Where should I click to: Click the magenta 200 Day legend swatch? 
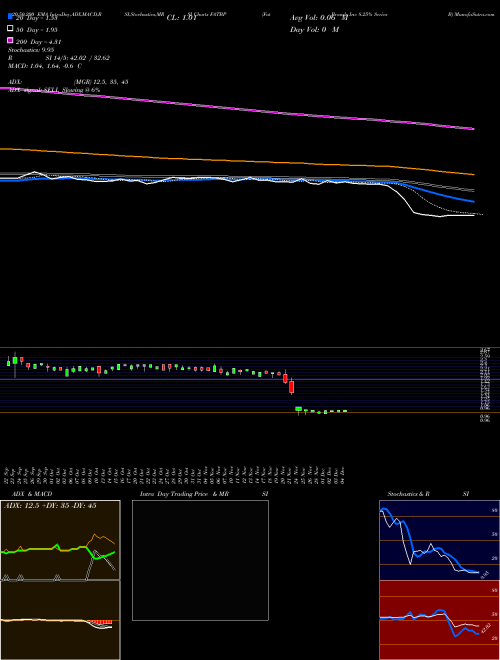10,40
